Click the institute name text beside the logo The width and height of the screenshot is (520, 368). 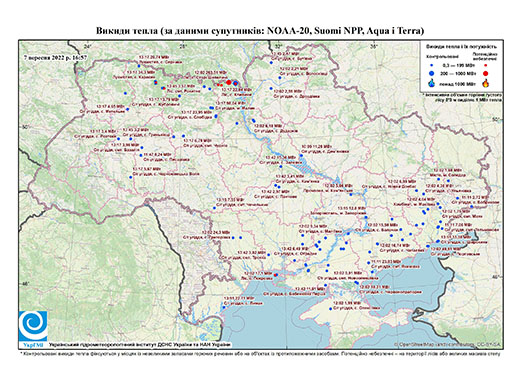(140, 345)
